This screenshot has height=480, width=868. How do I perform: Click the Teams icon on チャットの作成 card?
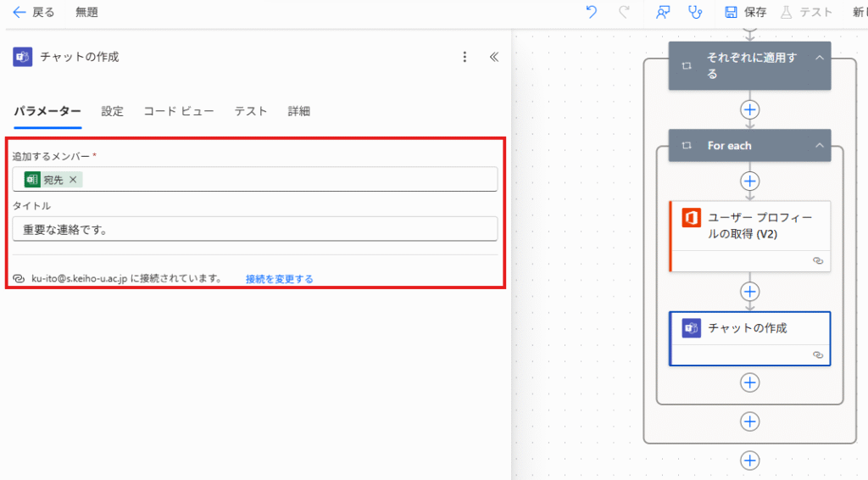pos(691,327)
